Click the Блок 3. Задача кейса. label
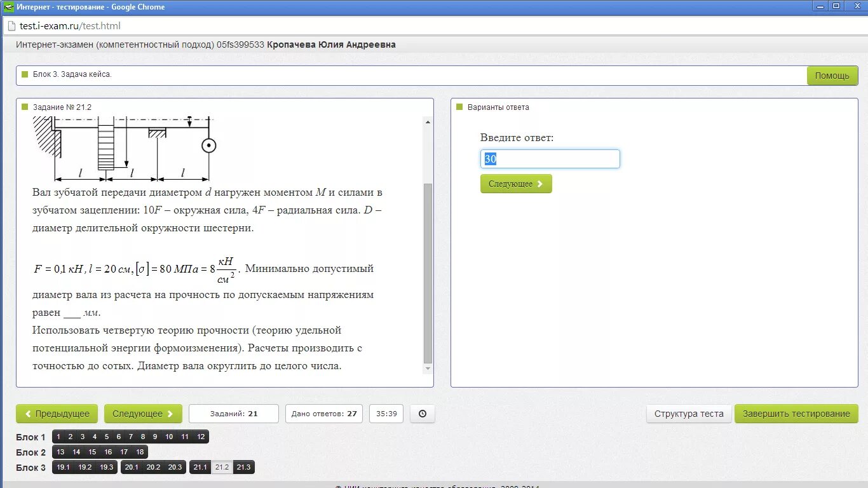The image size is (868, 488). (72, 74)
